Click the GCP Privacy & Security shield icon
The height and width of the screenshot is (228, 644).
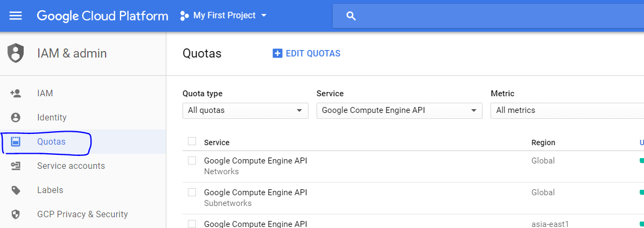click(16, 215)
